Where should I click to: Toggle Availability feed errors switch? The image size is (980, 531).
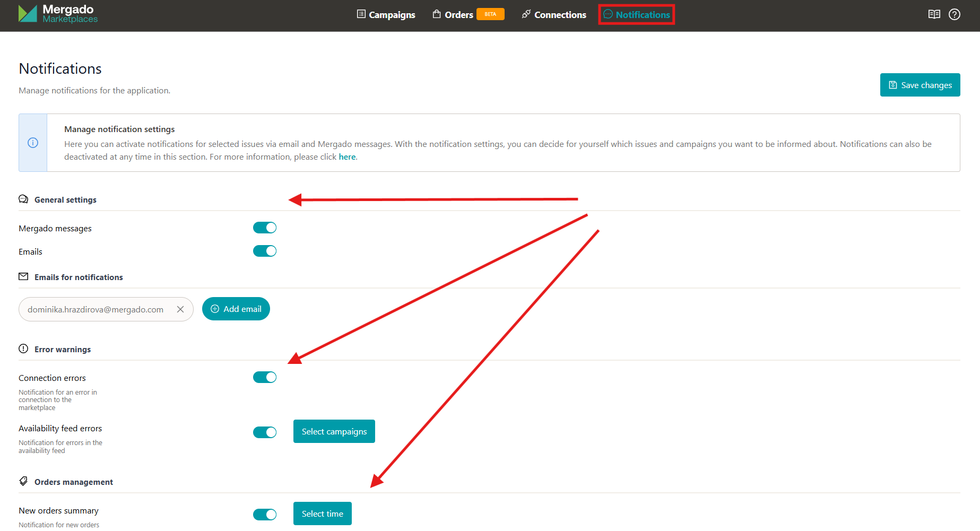(265, 432)
